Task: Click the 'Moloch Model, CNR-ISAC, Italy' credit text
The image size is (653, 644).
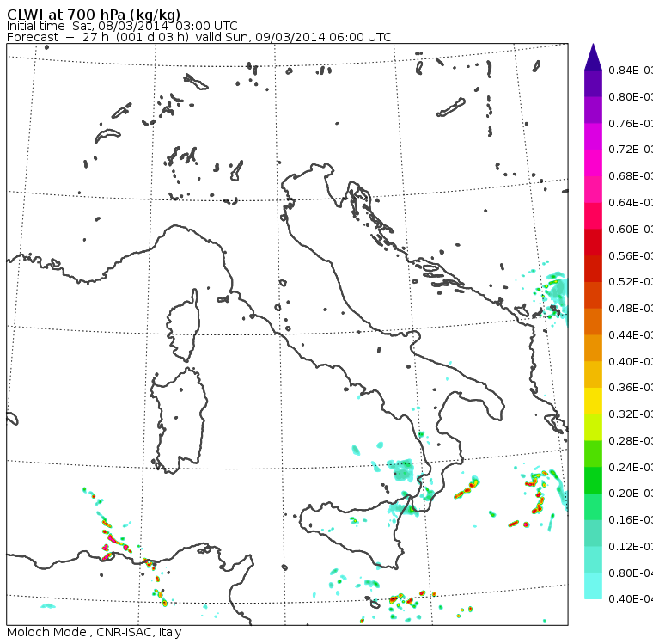Action: pos(95,632)
